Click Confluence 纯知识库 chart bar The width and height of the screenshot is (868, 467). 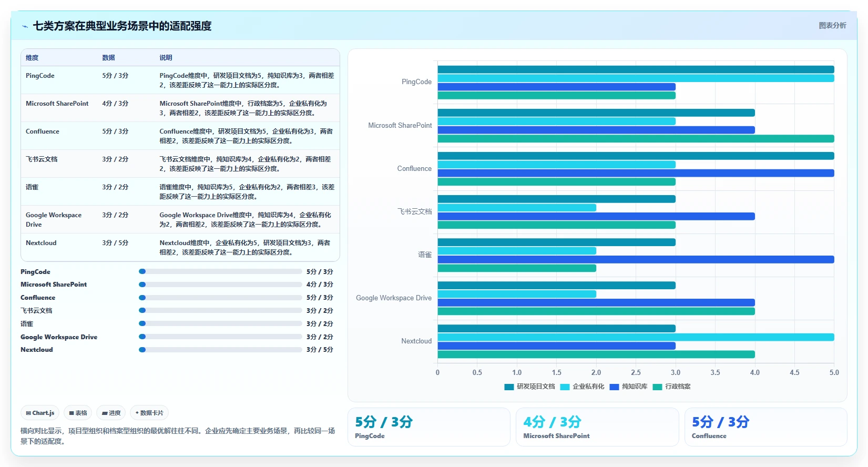pos(636,173)
